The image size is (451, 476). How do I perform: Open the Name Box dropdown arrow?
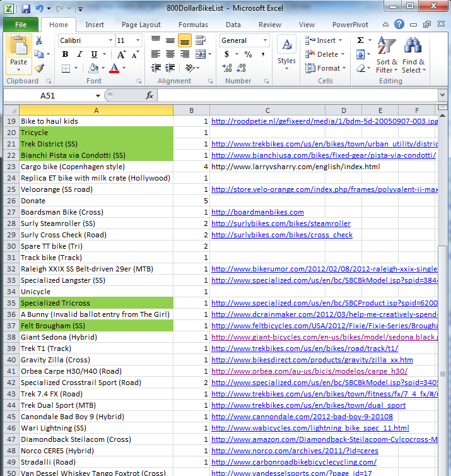98,96
